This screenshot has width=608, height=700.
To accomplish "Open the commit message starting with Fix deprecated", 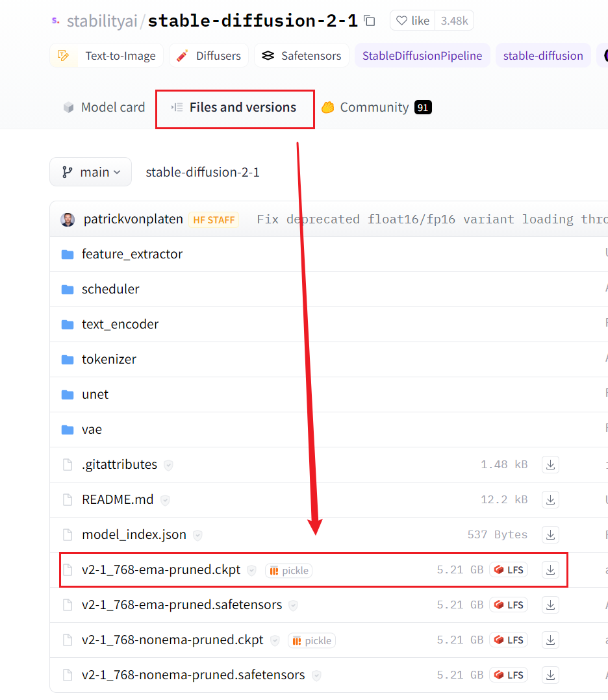I will click(431, 219).
